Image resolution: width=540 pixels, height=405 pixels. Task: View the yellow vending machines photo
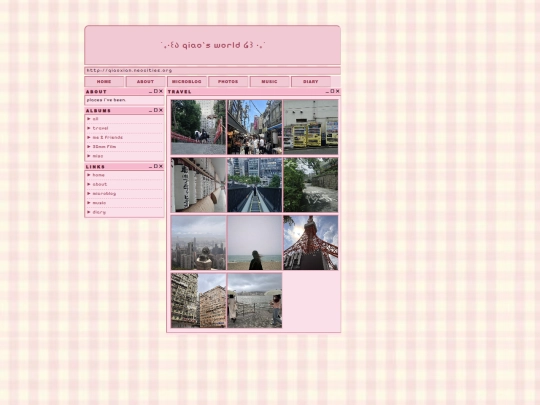(311, 127)
